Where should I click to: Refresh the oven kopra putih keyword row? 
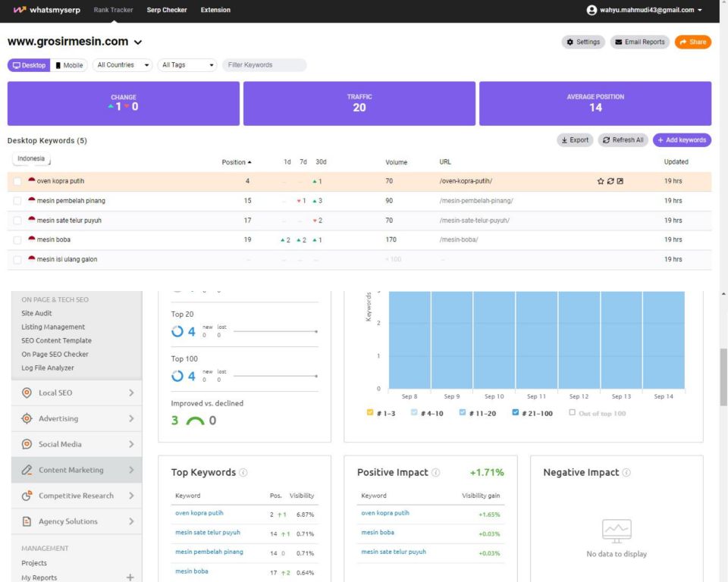[x=610, y=181]
